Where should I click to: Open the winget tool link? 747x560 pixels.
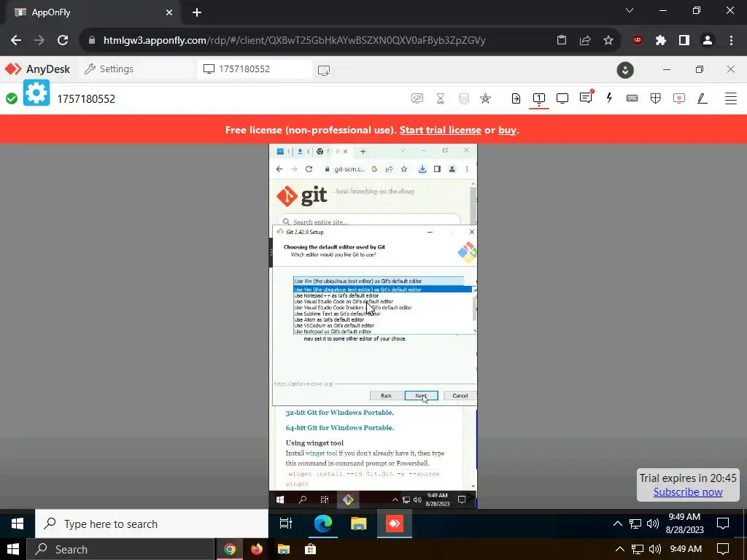(x=321, y=454)
